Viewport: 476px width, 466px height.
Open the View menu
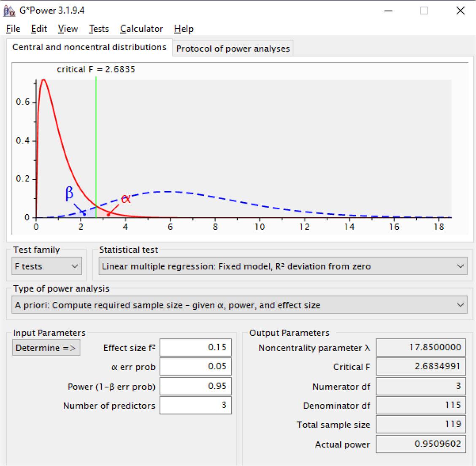(x=68, y=29)
